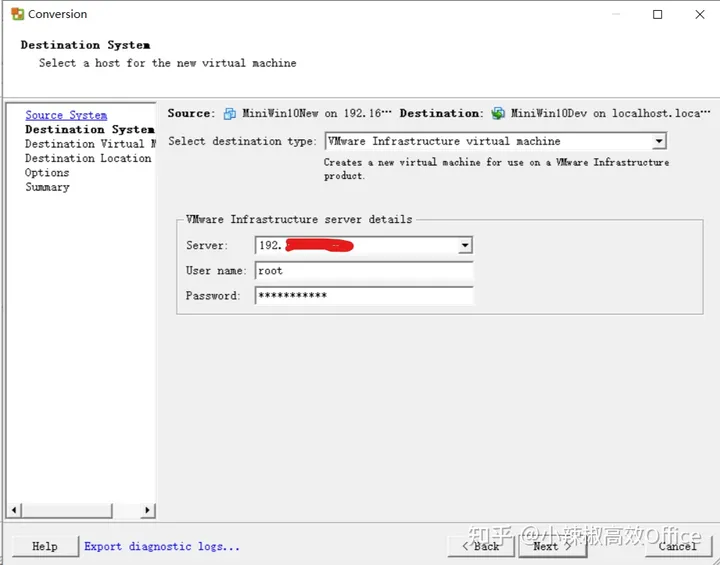This screenshot has width=720, height=565.
Task: Open Export diagnostic logs link
Action: coord(162,546)
